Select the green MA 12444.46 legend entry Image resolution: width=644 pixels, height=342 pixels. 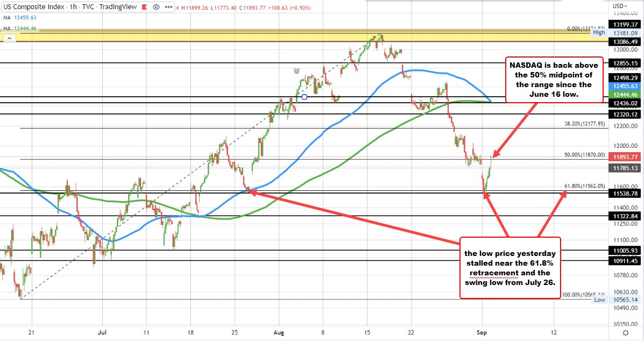tap(20, 28)
